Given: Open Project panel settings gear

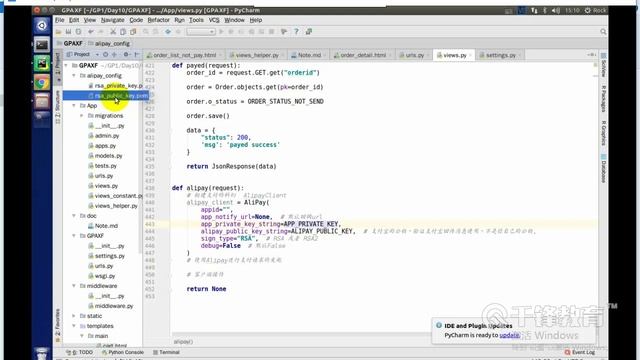Looking at the screenshot, I should coord(126,54).
